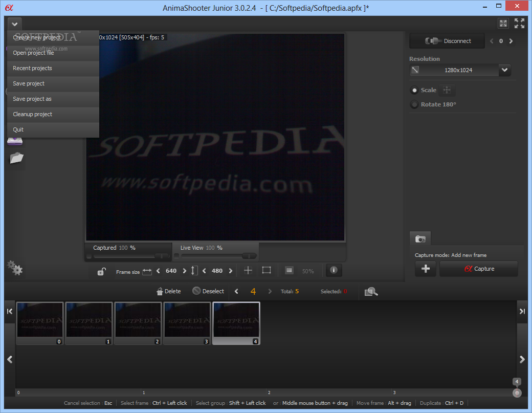The height and width of the screenshot is (413, 532).
Task: Toggle the center crosshair overlay icon
Action: point(248,270)
